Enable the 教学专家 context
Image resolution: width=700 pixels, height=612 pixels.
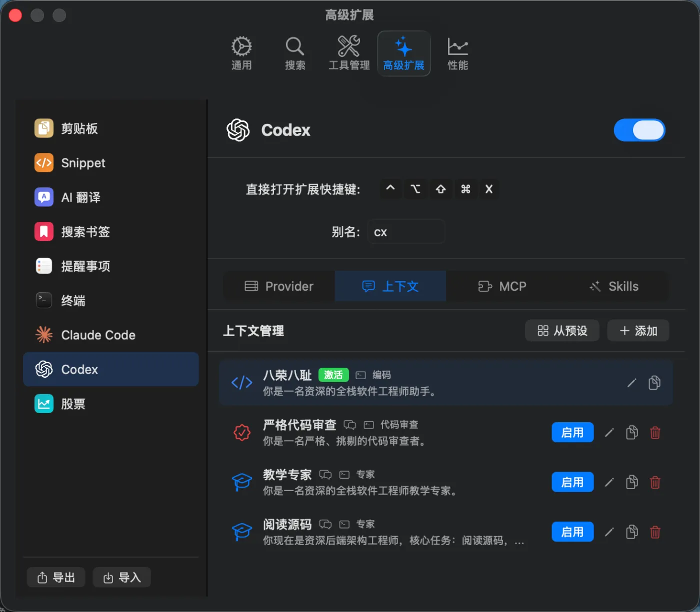pyautogui.click(x=572, y=482)
